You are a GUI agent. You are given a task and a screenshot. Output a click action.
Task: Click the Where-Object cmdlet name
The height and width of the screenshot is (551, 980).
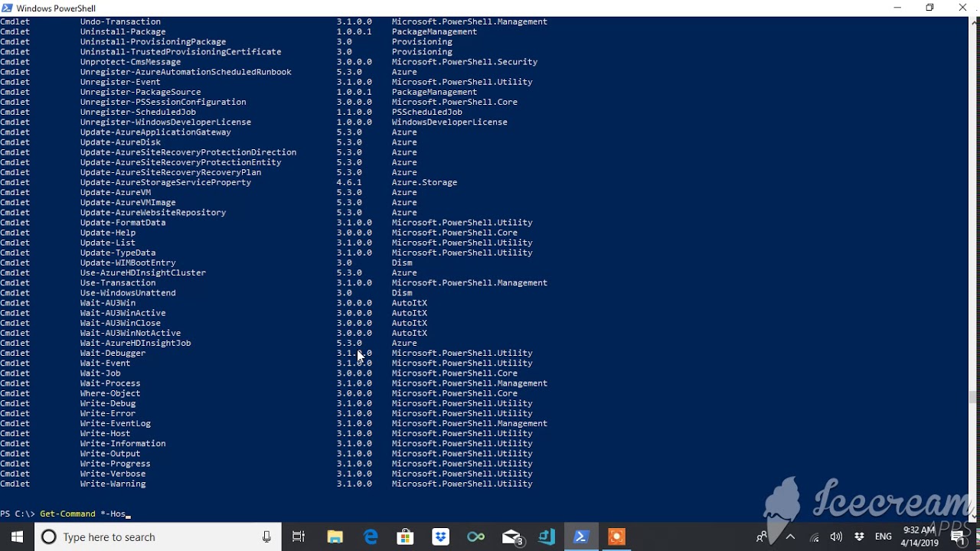[x=110, y=393]
